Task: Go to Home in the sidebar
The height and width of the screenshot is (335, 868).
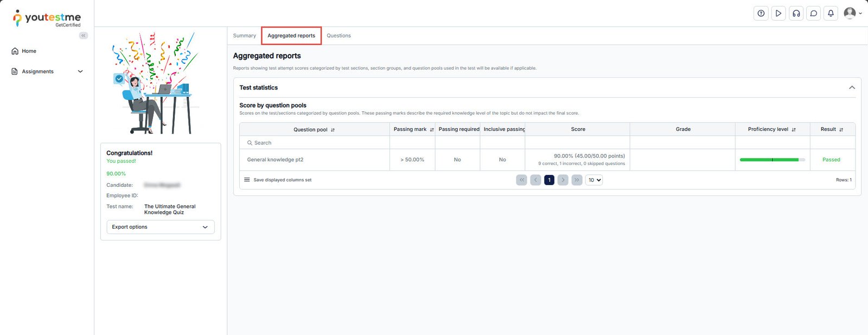Action: [x=29, y=51]
